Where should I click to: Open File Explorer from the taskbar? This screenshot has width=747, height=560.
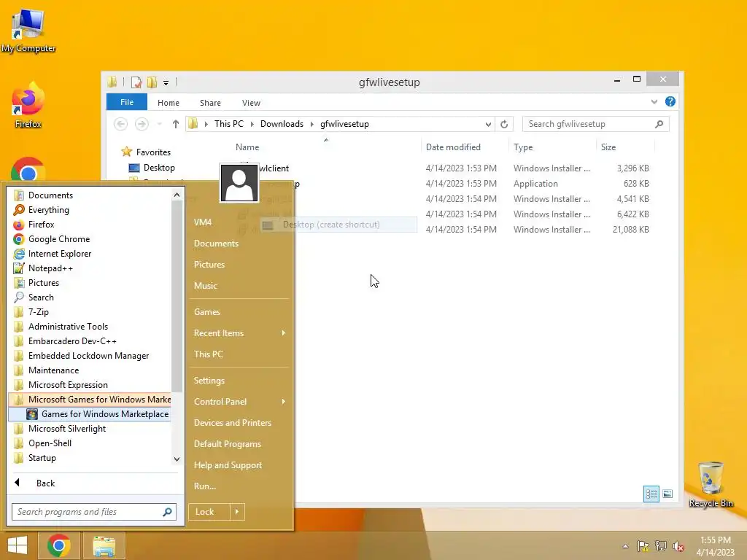coord(104,545)
